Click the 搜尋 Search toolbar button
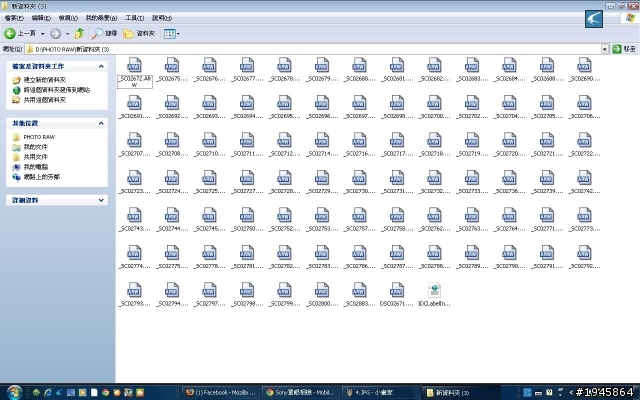This screenshot has width=640, height=400. coord(104,33)
